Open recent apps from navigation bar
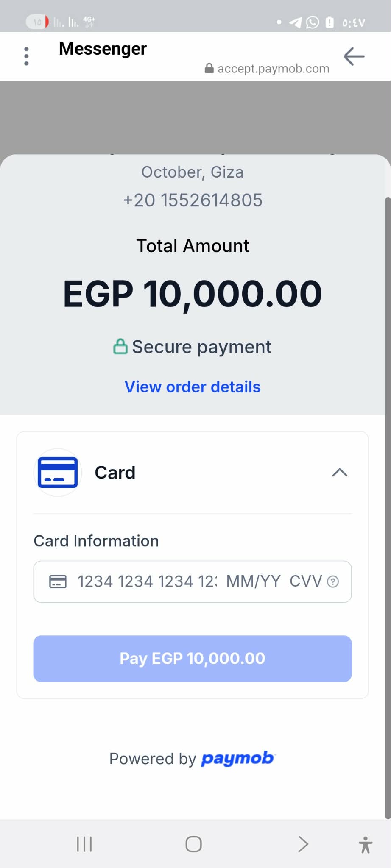The image size is (391, 868). click(84, 844)
